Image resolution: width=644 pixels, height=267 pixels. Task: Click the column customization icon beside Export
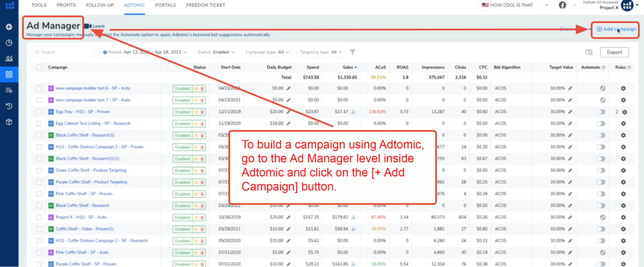(589, 52)
